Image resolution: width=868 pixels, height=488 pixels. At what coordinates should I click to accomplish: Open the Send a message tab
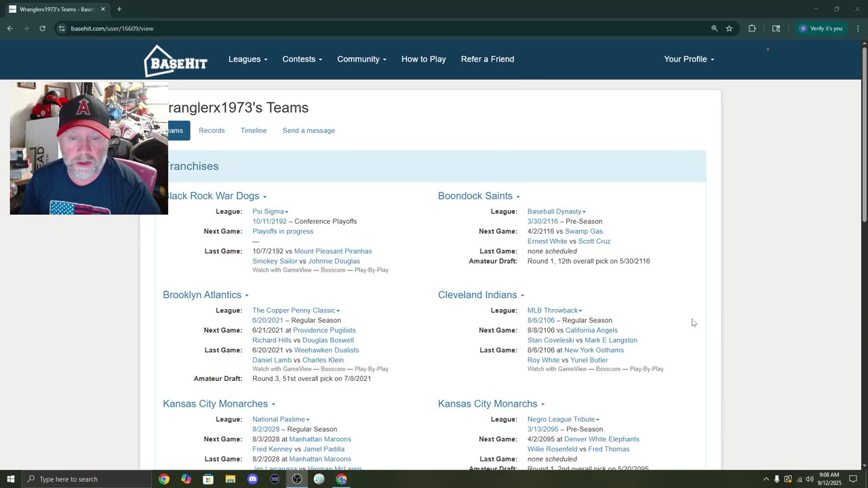309,130
